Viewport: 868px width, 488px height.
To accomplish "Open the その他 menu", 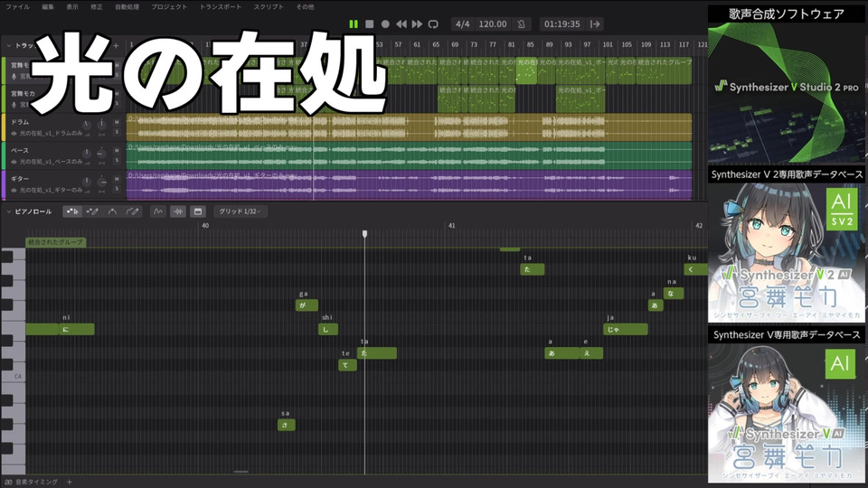I will tap(305, 6).
